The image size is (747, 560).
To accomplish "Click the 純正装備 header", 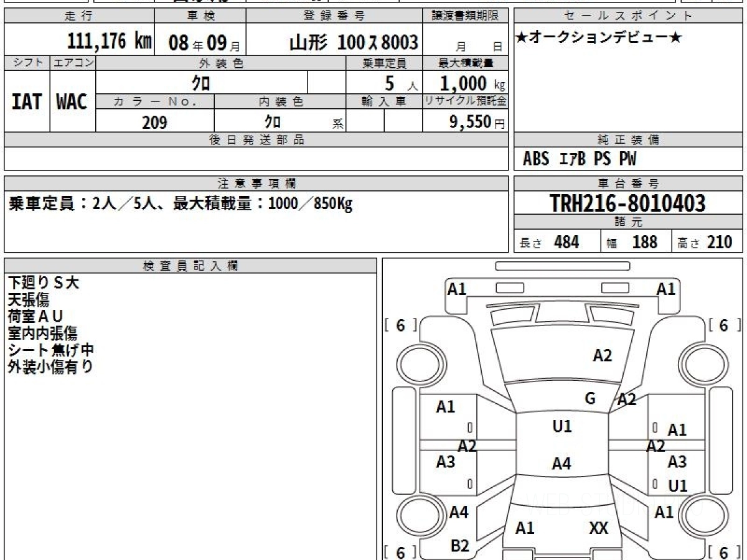I will tap(628, 140).
